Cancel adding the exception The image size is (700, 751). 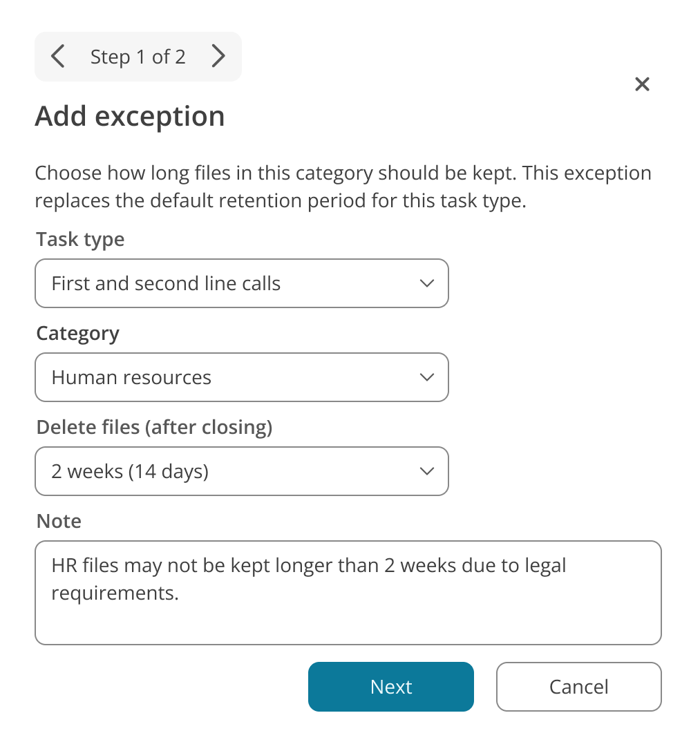click(x=578, y=687)
